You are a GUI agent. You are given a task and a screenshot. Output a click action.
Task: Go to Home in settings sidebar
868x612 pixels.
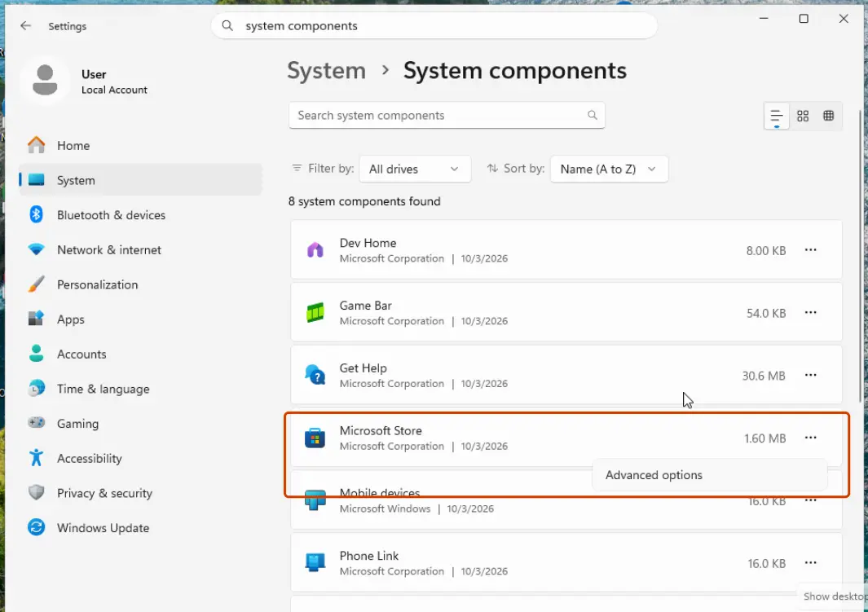141,146
